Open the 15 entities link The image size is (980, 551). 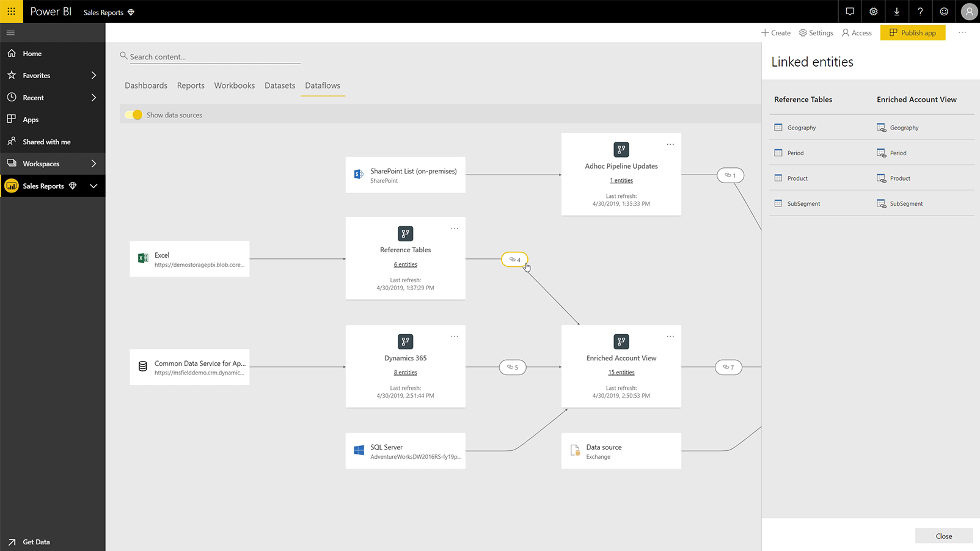pos(621,372)
